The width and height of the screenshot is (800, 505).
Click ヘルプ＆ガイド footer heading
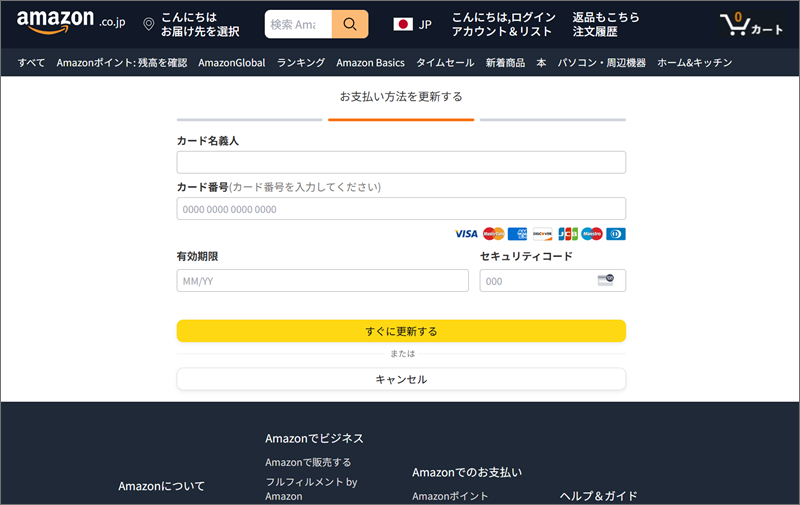click(x=598, y=496)
